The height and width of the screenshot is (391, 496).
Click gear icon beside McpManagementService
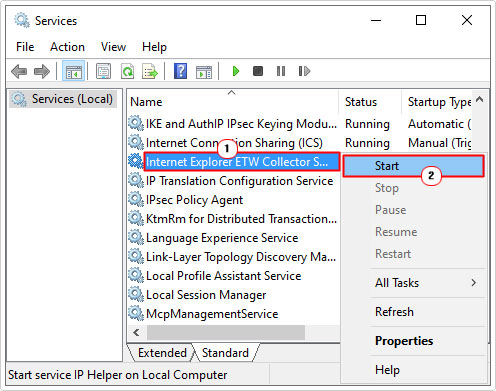tap(136, 313)
